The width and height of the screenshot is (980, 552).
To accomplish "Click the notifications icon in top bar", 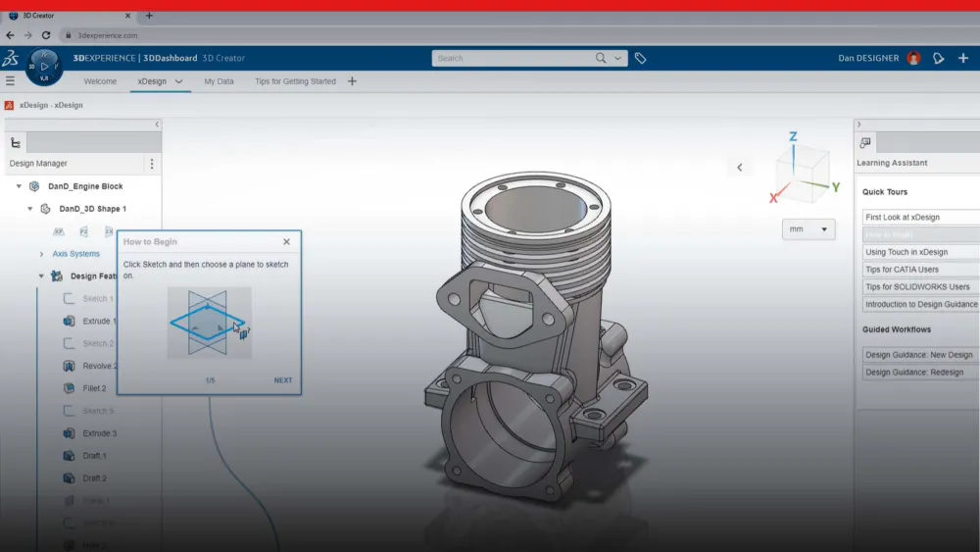I will tap(938, 58).
